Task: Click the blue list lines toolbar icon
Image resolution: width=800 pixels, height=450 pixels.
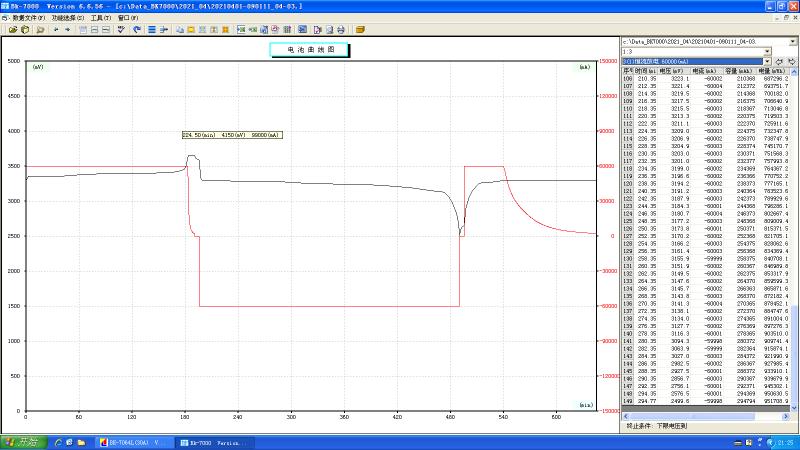Action: [x=151, y=29]
